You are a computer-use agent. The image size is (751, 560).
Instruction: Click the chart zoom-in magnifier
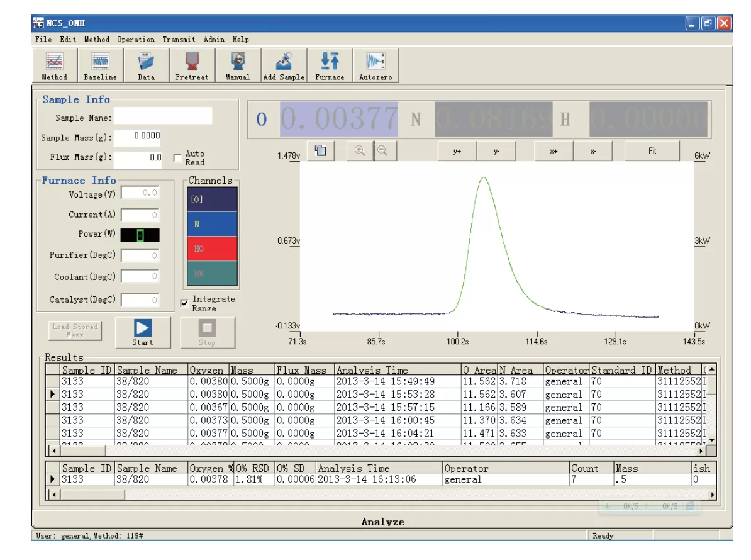coord(360,151)
